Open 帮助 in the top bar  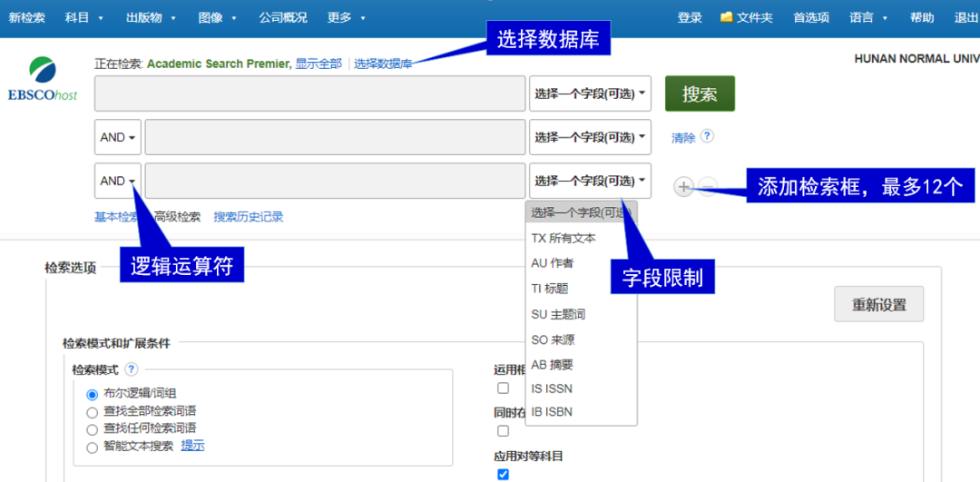(922, 18)
